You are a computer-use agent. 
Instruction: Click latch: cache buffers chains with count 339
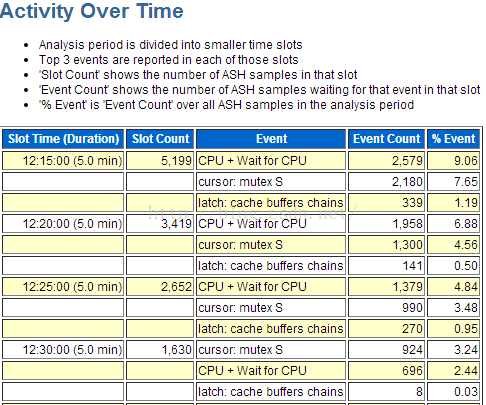(x=271, y=203)
